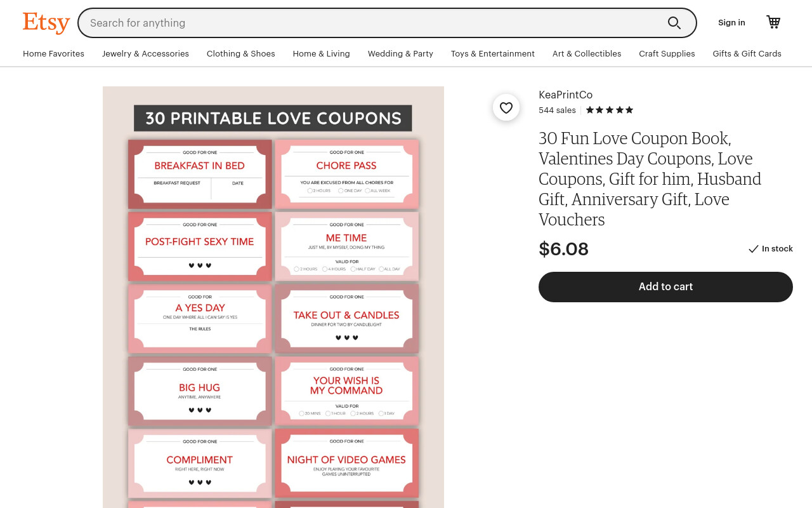
Task: Visit the KeaPrintCo shop link
Action: coord(565,95)
